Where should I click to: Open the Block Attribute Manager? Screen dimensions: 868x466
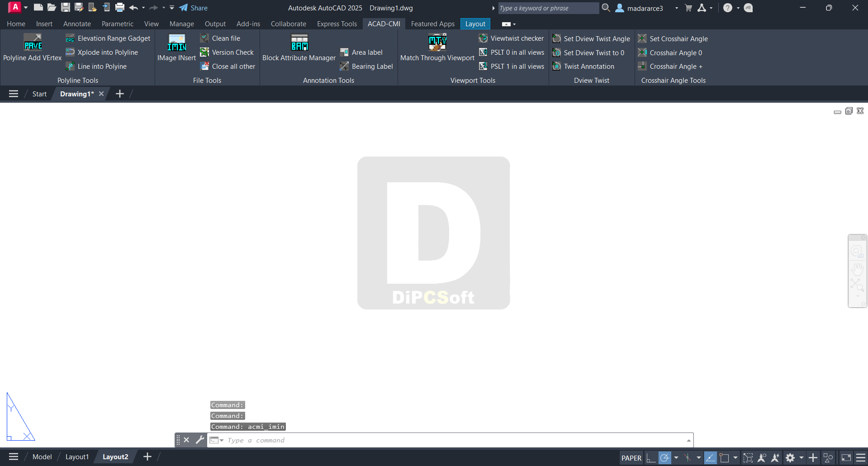click(299, 48)
